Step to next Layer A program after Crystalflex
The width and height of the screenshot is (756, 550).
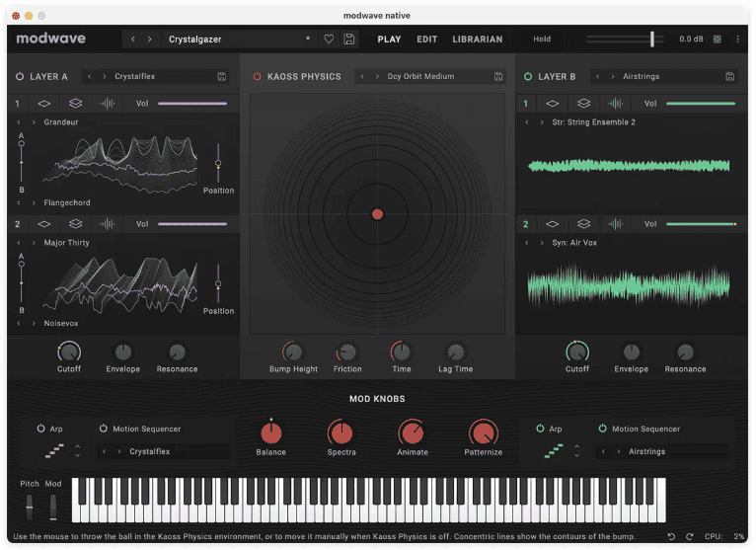click(105, 76)
